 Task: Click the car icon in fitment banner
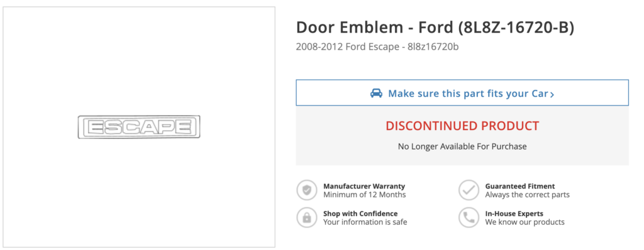(x=376, y=93)
